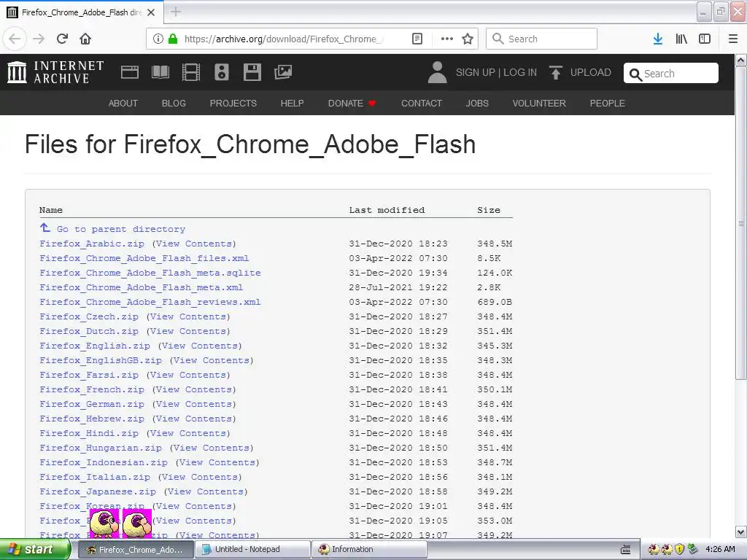
Task: Open the page actions three-dot menu
Action: click(x=447, y=39)
